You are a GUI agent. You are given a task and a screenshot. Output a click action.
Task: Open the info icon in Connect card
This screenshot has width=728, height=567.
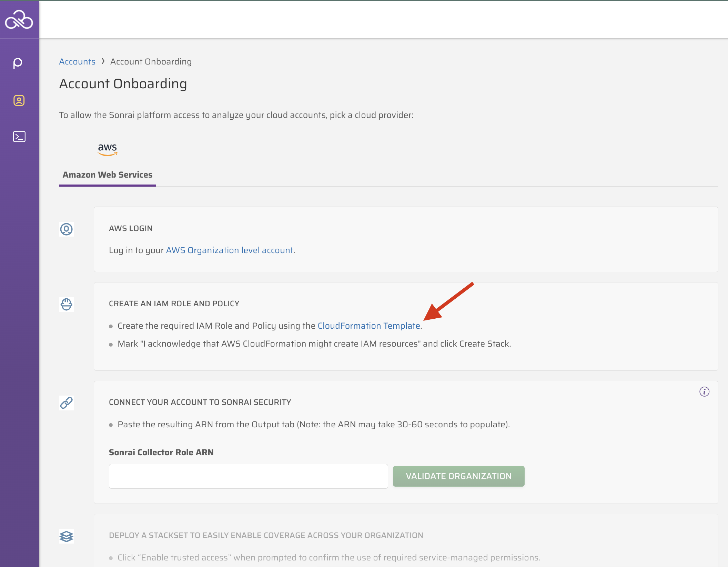(704, 391)
